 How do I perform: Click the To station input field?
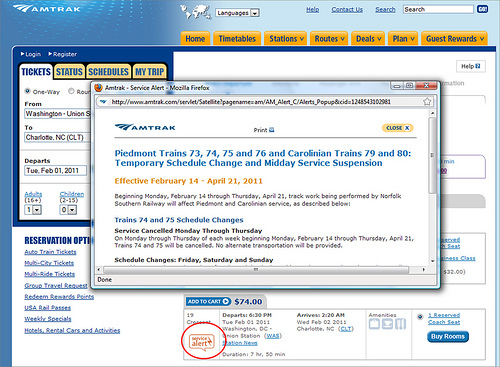click(x=57, y=137)
